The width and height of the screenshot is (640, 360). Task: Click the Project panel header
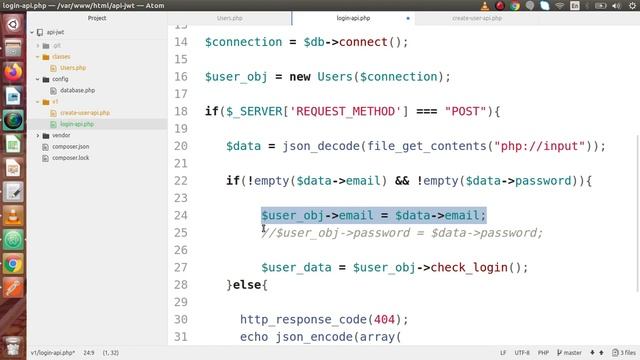97,18
